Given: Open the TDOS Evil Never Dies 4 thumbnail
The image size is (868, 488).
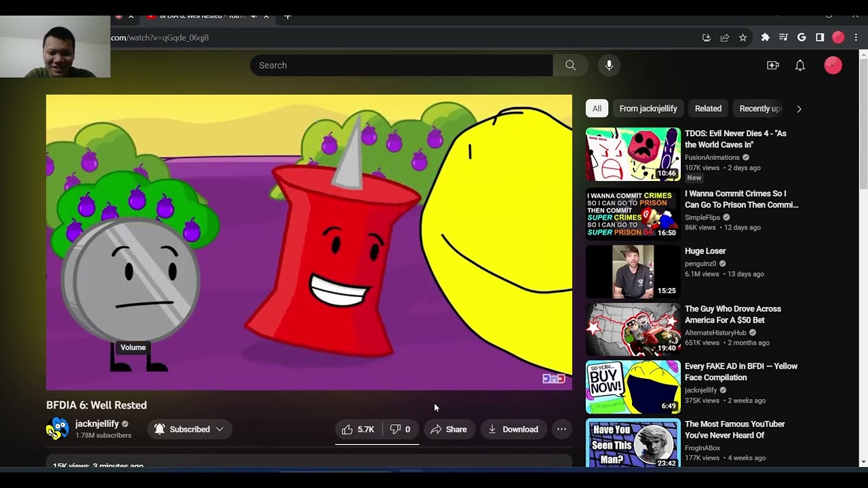Looking at the screenshot, I should tap(633, 155).
